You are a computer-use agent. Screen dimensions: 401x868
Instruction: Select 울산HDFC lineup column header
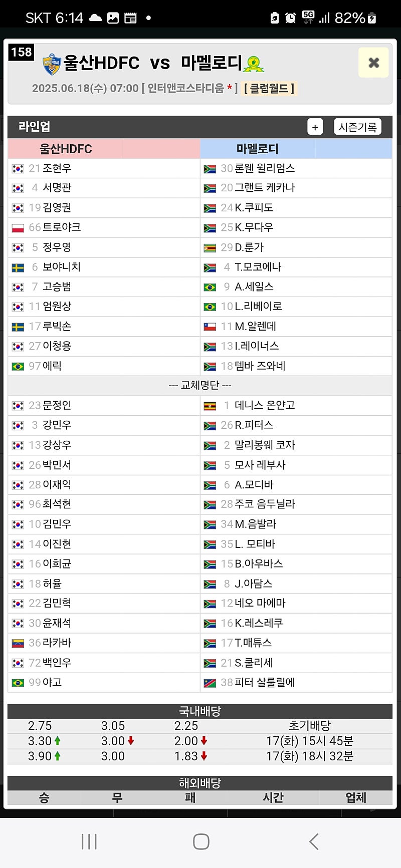66,149
